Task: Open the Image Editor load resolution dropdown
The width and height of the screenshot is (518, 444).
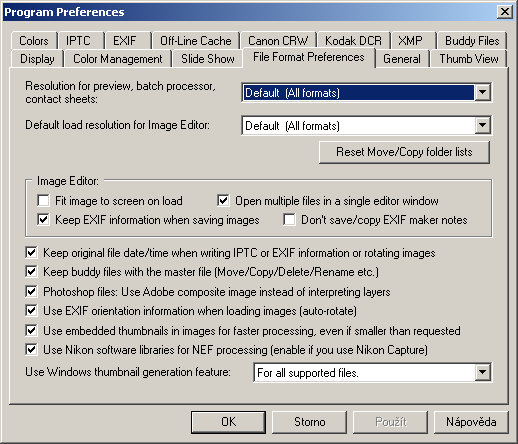Action: 482,125
